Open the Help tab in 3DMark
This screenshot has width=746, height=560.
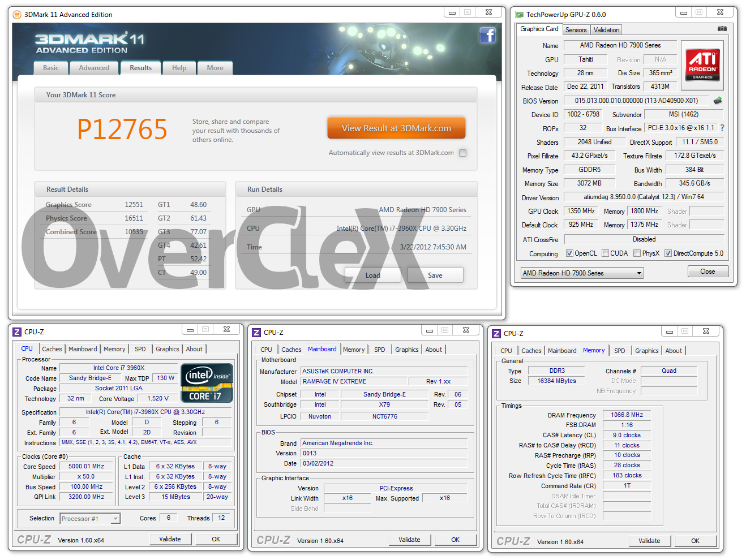179,68
